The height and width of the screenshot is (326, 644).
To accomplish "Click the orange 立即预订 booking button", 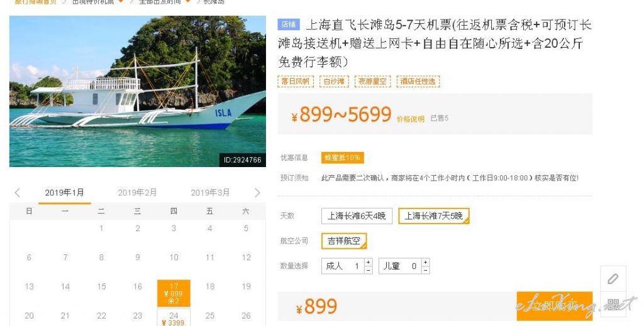I will (555, 306).
